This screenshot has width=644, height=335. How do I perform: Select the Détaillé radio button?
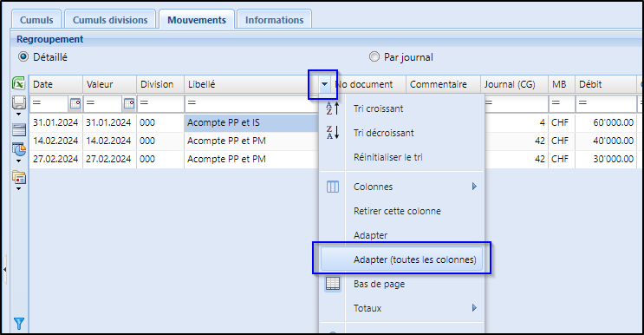pos(23,56)
